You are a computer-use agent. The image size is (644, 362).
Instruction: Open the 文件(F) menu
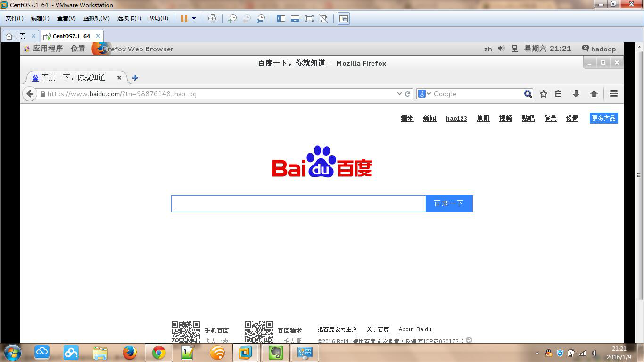click(14, 18)
